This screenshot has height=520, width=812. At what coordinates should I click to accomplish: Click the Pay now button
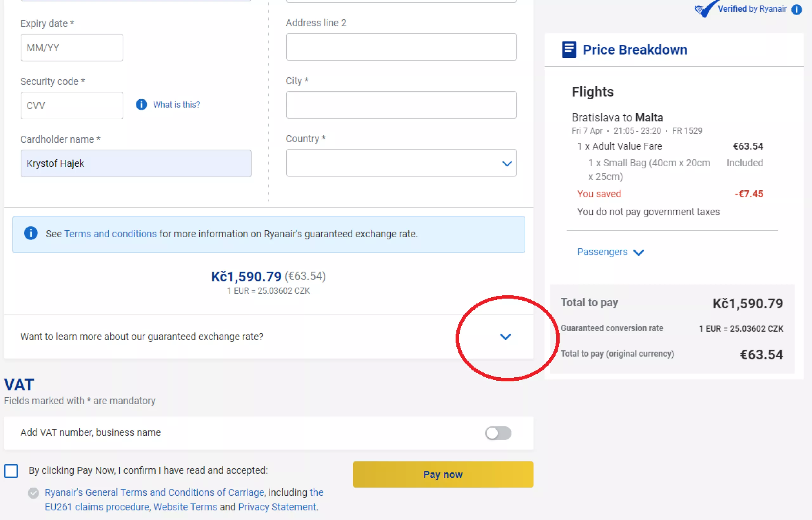point(443,474)
